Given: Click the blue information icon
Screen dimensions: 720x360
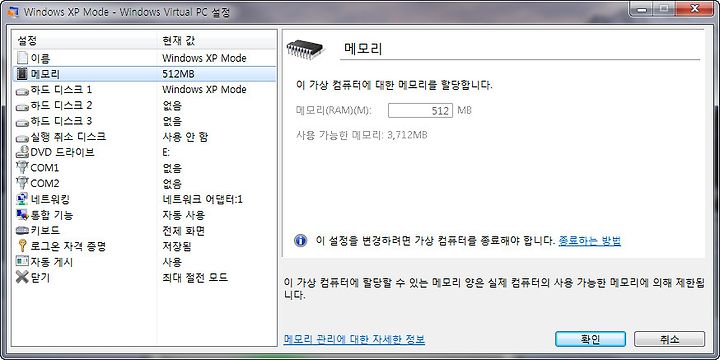Looking at the screenshot, I should tap(300, 240).
